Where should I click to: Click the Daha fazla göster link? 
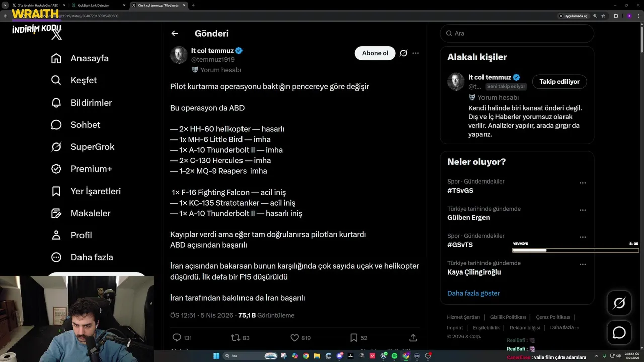pyautogui.click(x=473, y=293)
